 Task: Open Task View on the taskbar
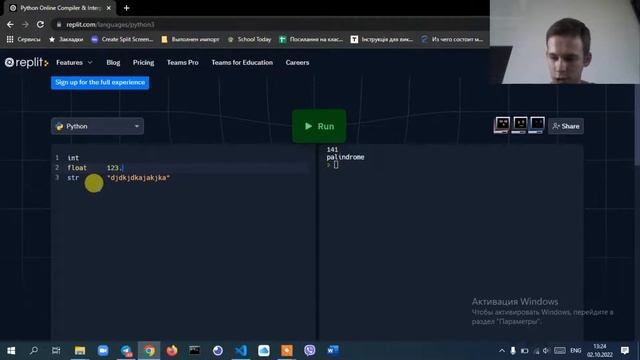(x=56, y=350)
